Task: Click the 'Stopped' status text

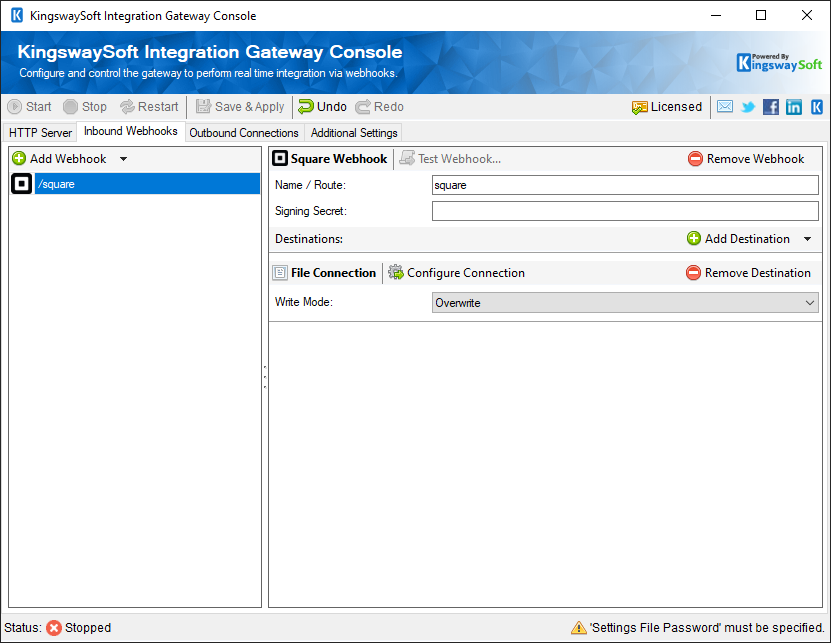Action: 88,628
